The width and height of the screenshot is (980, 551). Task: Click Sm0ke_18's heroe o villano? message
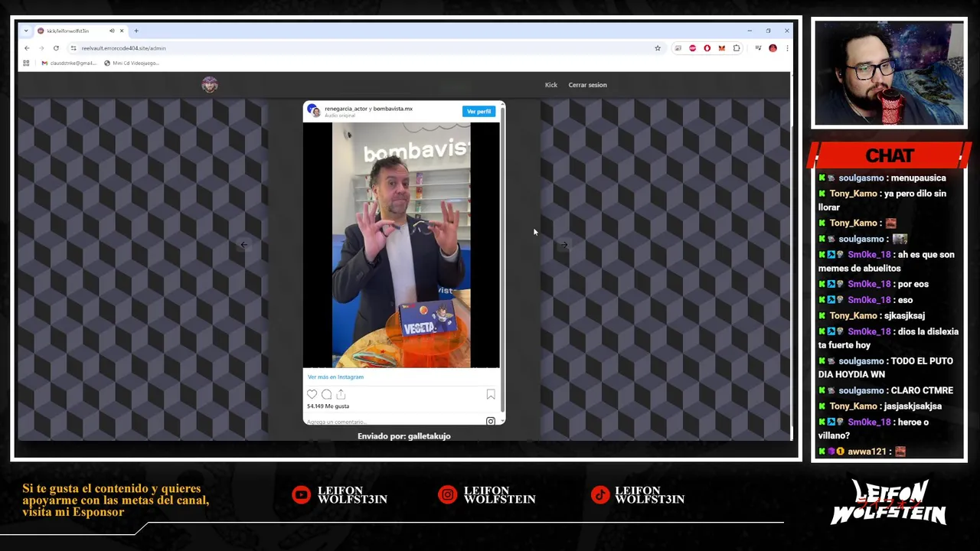click(874, 429)
